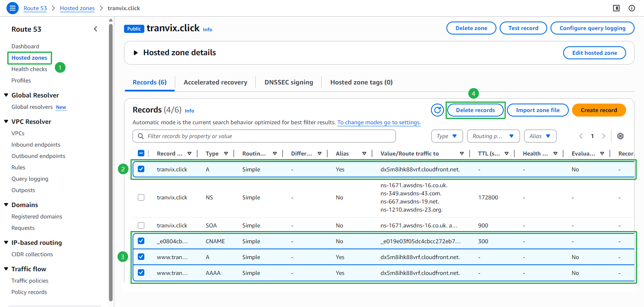Follow the Route 53 breadcrumb link
Image resolution: width=644 pixels, height=307 pixels.
(x=35, y=8)
